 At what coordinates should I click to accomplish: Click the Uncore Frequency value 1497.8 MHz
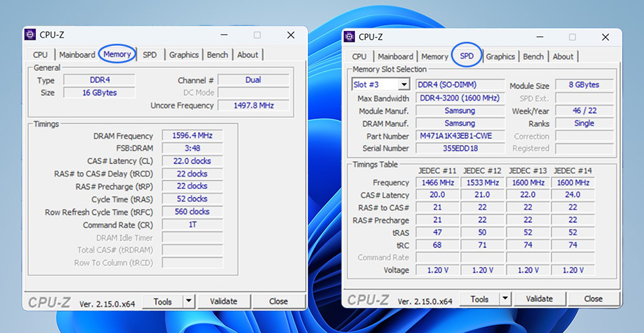[253, 105]
